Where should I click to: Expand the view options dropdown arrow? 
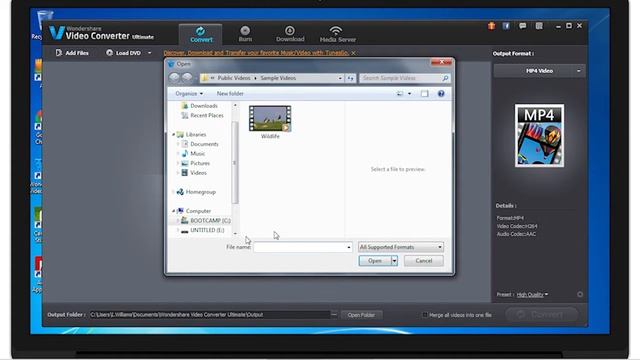pos(409,94)
